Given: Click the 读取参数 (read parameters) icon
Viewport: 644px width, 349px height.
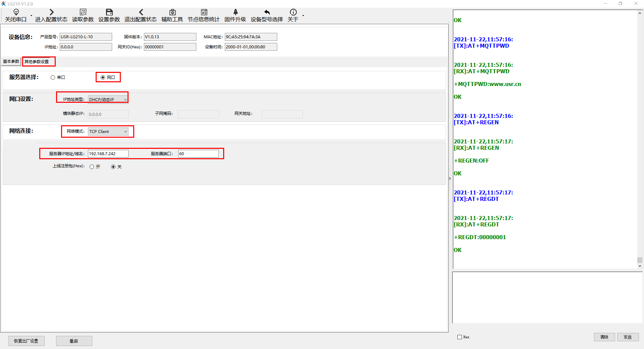Looking at the screenshot, I should point(83,12).
